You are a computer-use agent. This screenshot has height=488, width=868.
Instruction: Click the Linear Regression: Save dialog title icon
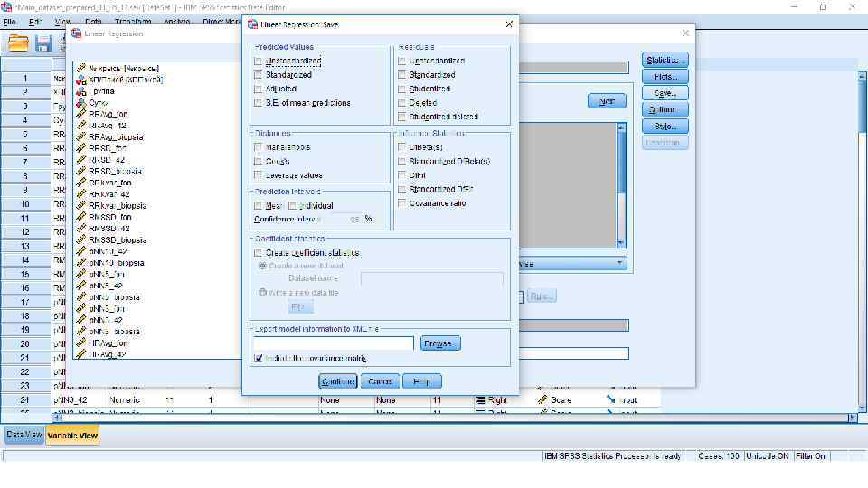[252, 24]
